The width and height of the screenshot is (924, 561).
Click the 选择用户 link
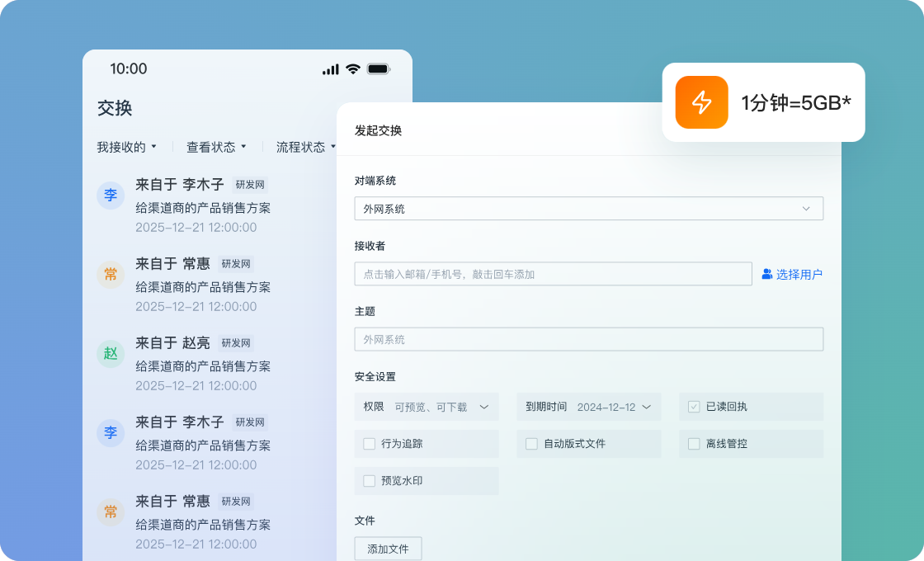799,274
